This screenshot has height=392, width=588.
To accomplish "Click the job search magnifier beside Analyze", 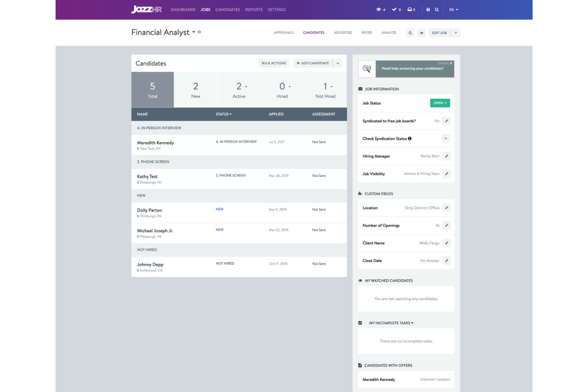I will tap(410, 33).
